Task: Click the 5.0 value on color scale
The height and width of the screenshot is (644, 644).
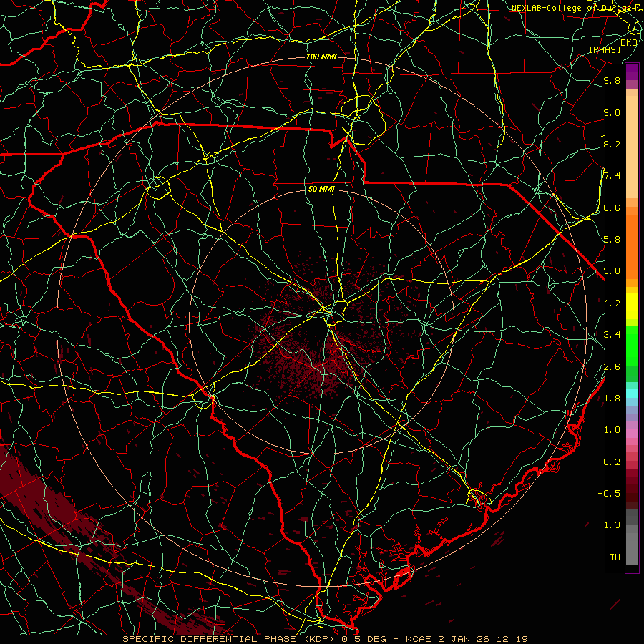Action: [x=612, y=271]
